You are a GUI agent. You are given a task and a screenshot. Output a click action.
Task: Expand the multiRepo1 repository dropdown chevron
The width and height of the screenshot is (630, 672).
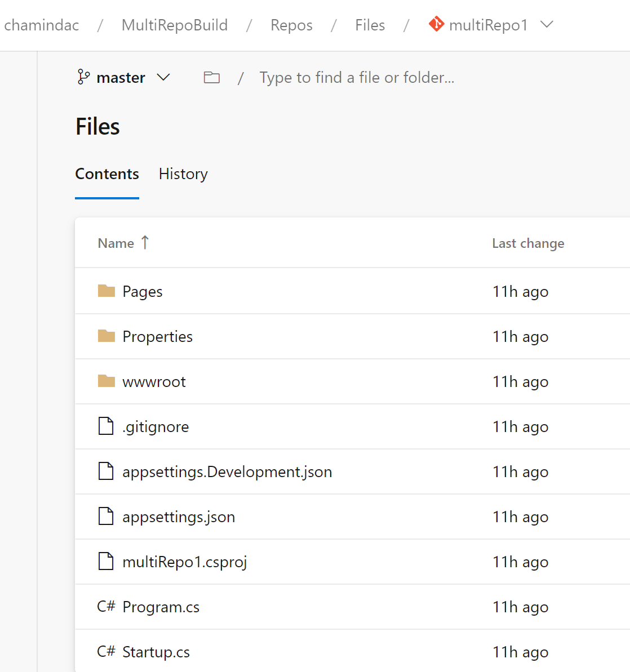pos(547,24)
